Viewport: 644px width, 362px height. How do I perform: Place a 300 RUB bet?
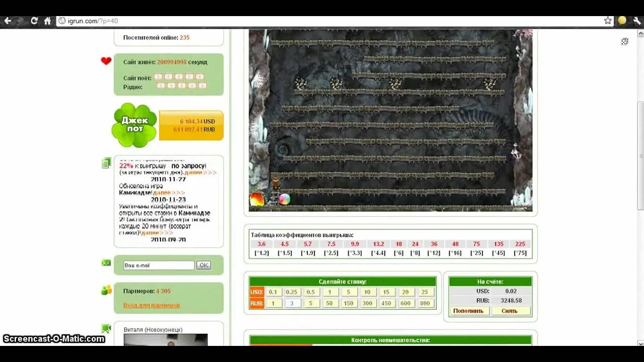pyautogui.click(x=368, y=303)
